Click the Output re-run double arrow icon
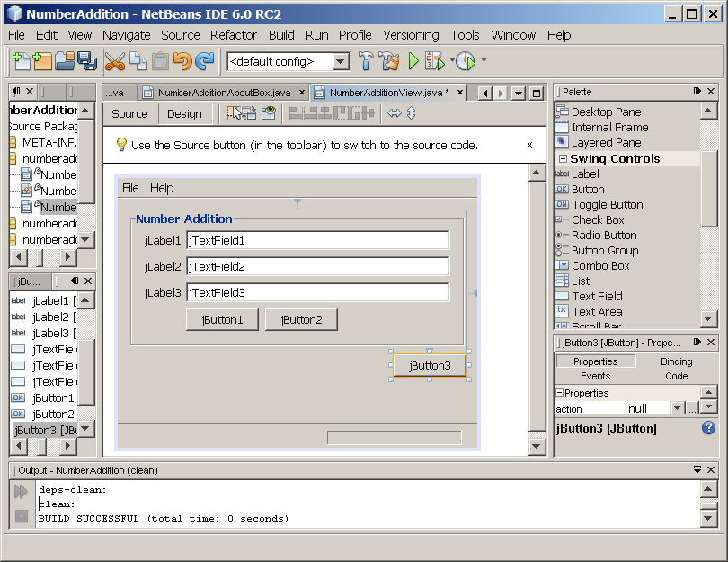728x562 pixels. (21, 491)
